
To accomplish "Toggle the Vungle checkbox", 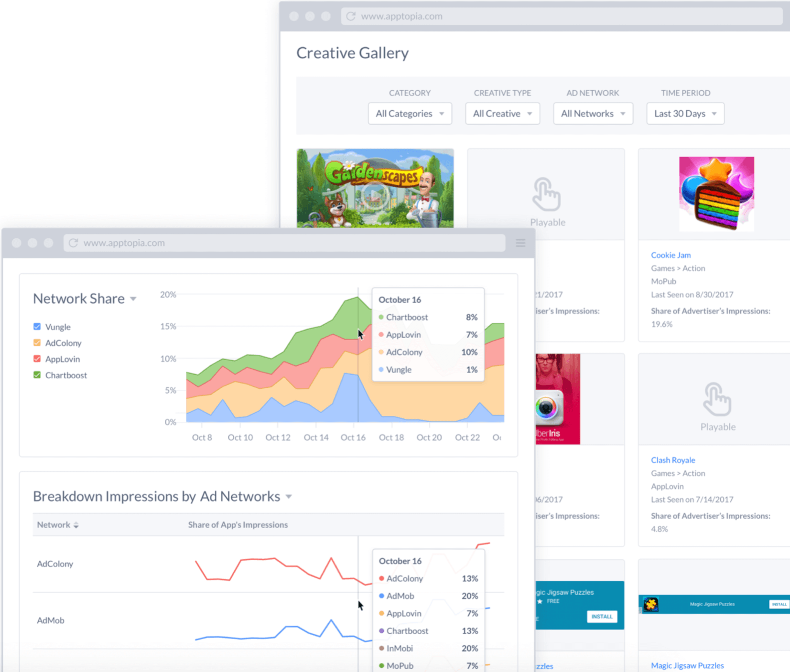I will (x=37, y=327).
